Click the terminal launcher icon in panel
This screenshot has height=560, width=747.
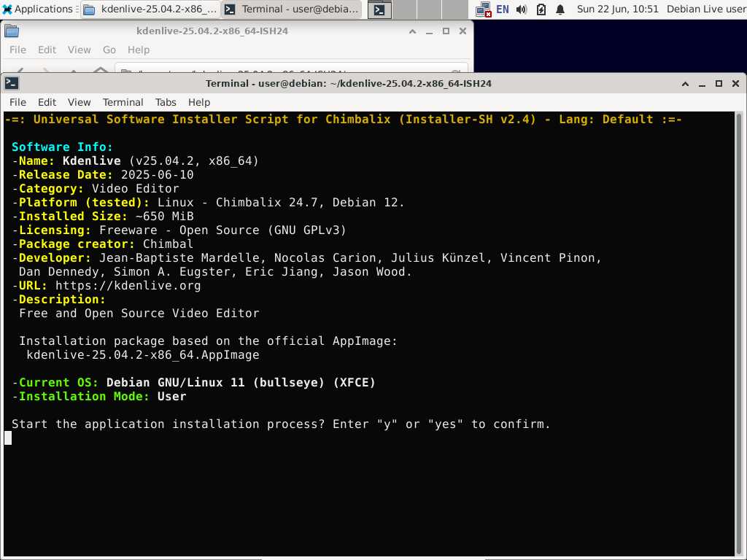pos(379,9)
